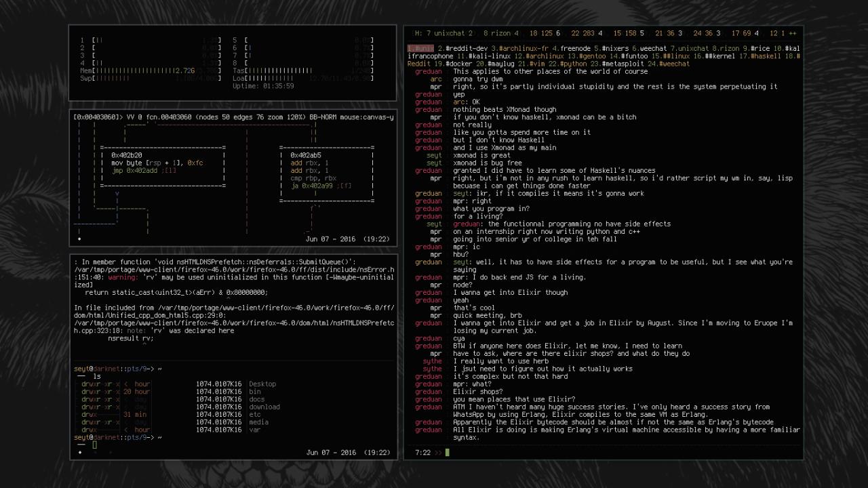The width and height of the screenshot is (868, 488).
Task: Open the #rice channel buffer
Action: click(x=757, y=49)
